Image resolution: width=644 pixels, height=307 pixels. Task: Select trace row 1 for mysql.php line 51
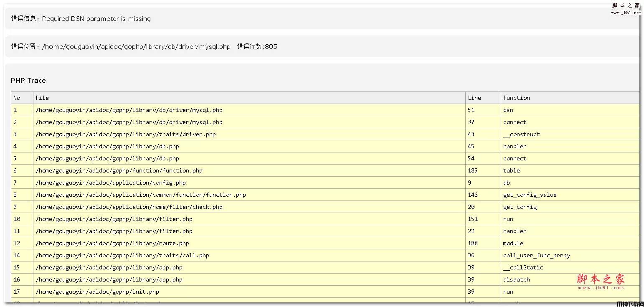click(129, 110)
